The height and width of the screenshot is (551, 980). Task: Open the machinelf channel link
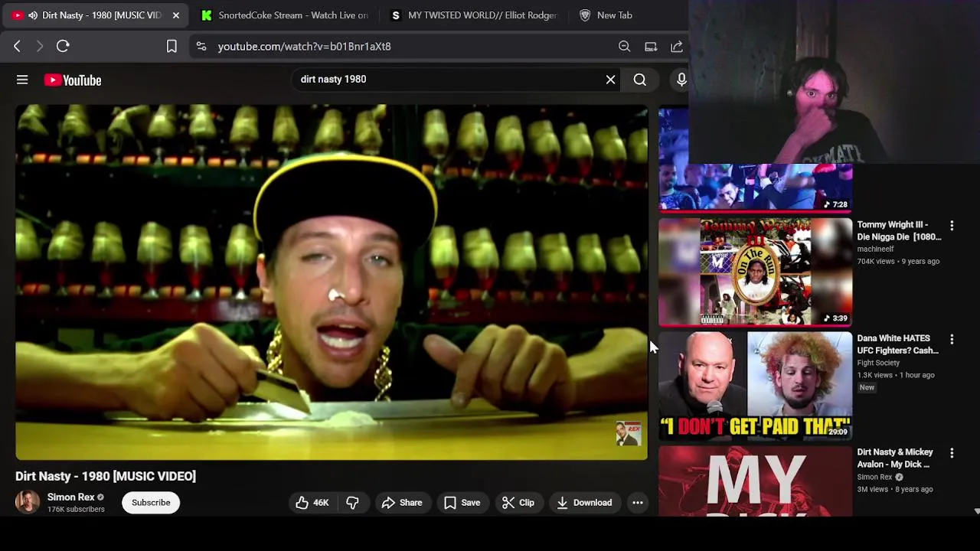click(875, 249)
